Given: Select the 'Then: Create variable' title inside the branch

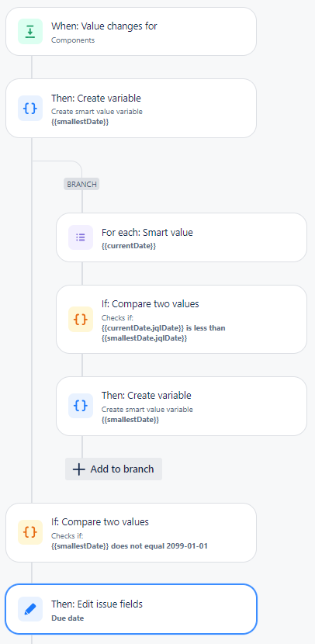Looking at the screenshot, I should (x=147, y=395).
